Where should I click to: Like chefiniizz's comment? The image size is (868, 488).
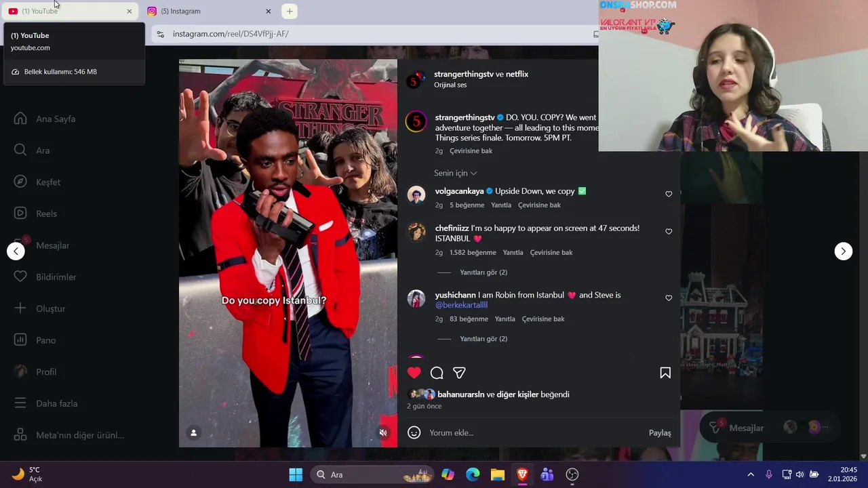tap(669, 231)
